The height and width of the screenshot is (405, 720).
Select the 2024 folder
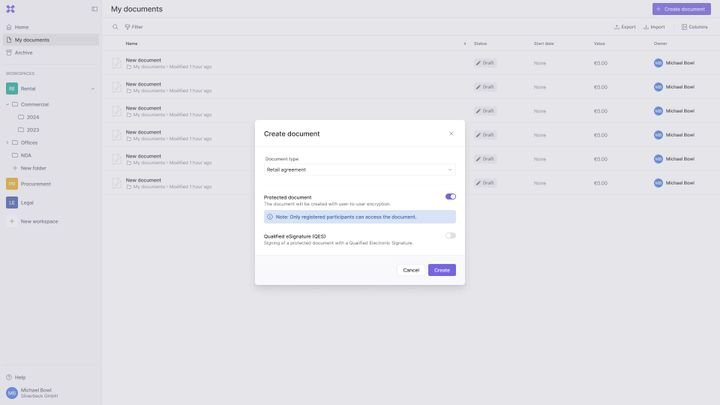[x=32, y=117]
